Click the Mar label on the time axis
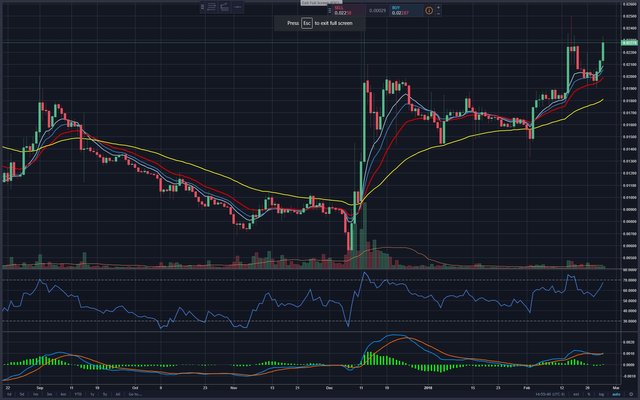 point(616,388)
